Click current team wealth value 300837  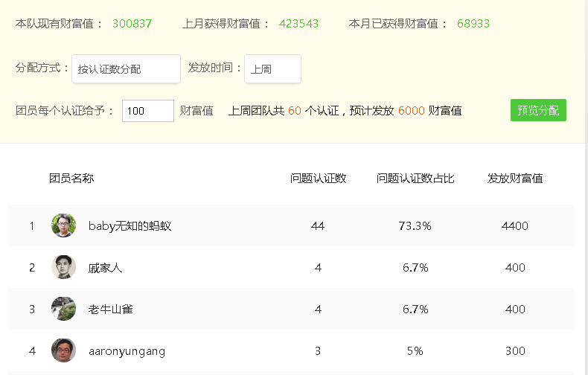(x=132, y=24)
